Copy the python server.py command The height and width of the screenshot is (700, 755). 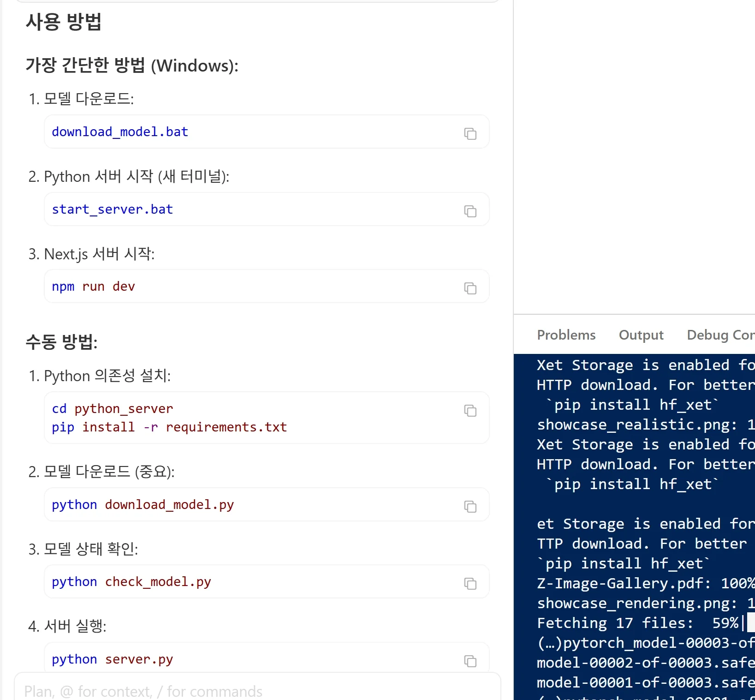pyautogui.click(x=470, y=661)
